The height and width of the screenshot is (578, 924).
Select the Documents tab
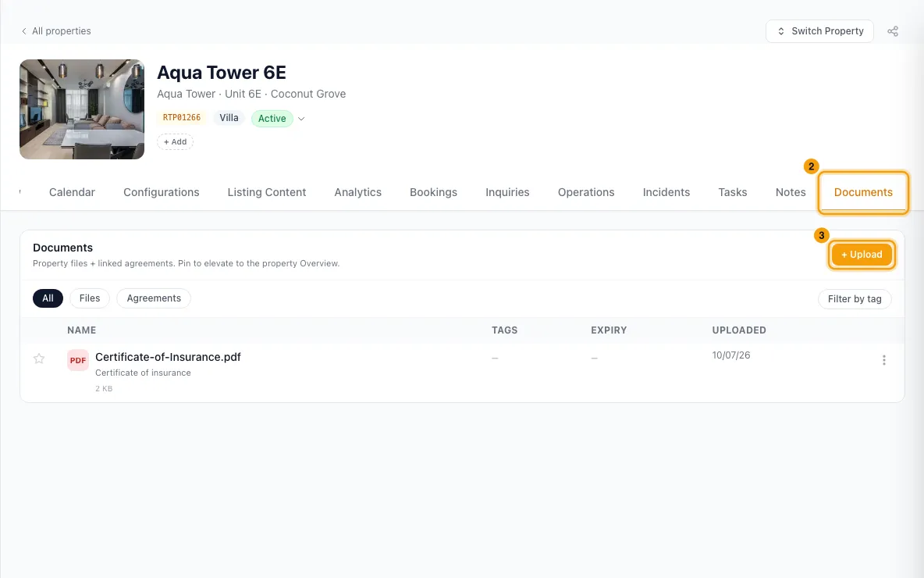coord(863,192)
